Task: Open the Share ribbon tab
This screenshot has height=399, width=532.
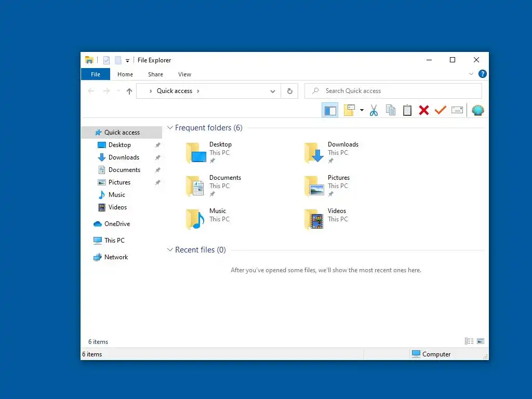Action: (x=155, y=74)
